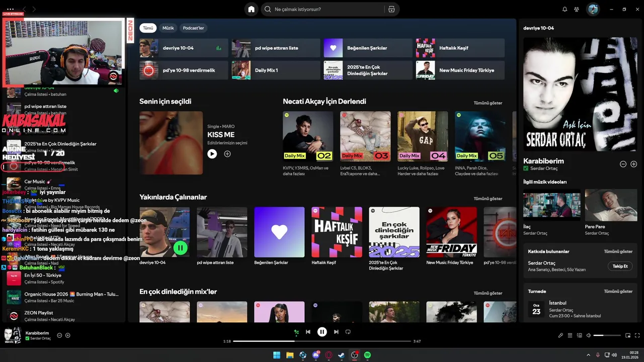The height and width of the screenshot is (362, 644).
Task: Show all credits under 'Katkıda bulunanlar'
Action: [x=618, y=251]
